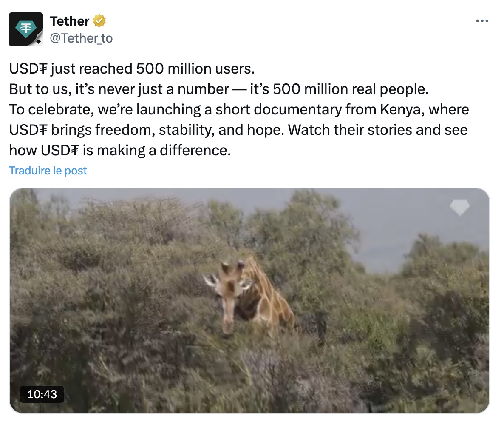Click the diamond watermark on the video
504x422 pixels.
click(459, 207)
